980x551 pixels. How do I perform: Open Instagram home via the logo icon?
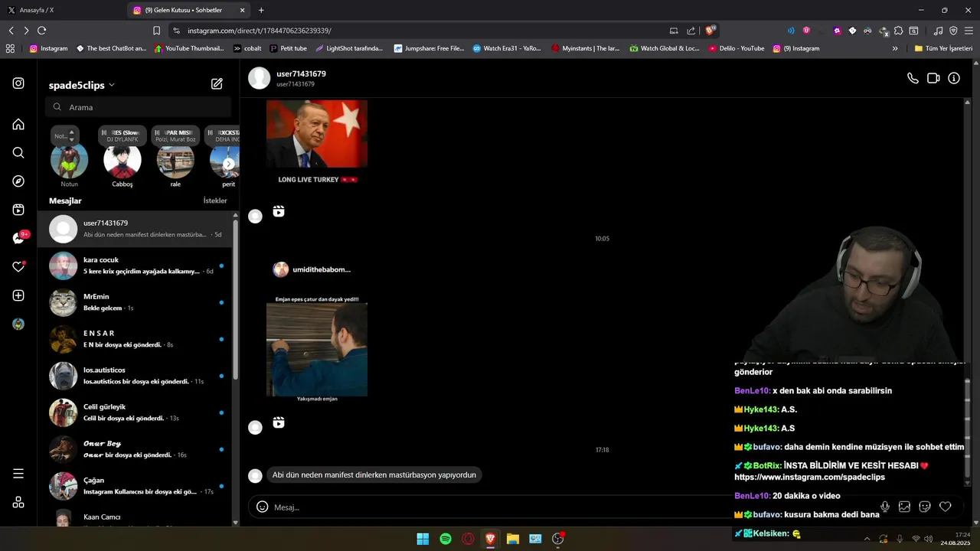pyautogui.click(x=18, y=83)
